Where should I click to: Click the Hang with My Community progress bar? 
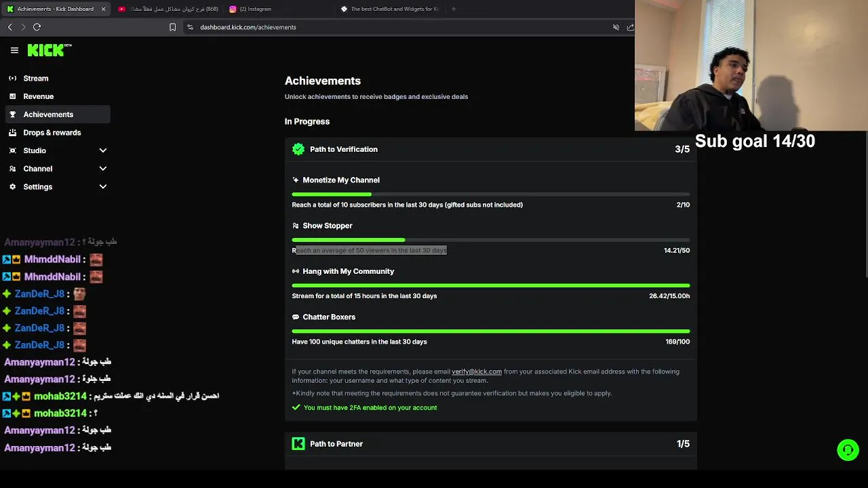point(491,285)
